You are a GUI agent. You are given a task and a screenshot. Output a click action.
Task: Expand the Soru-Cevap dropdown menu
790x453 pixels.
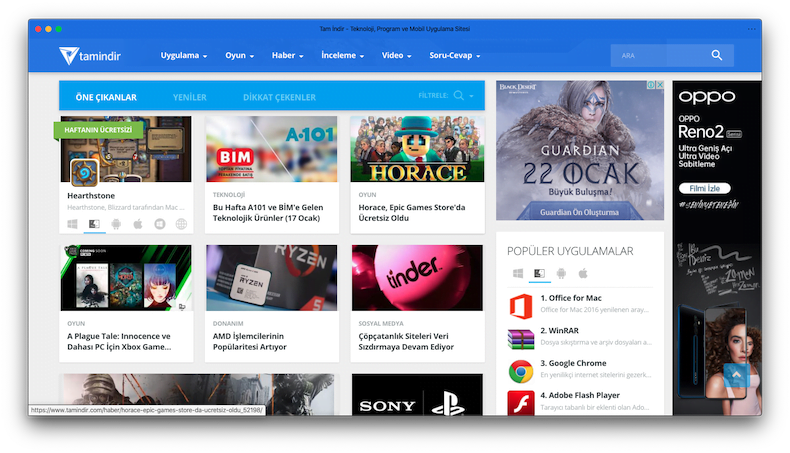click(x=454, y=55)
